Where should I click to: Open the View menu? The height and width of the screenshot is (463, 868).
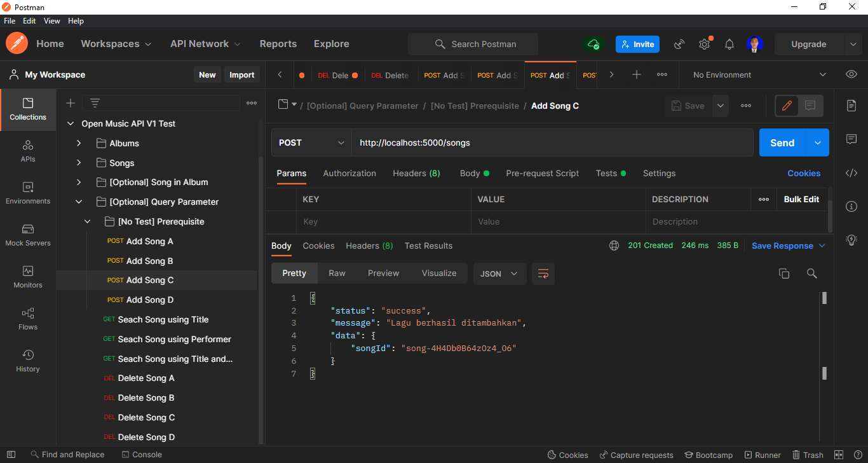point(52,21)
